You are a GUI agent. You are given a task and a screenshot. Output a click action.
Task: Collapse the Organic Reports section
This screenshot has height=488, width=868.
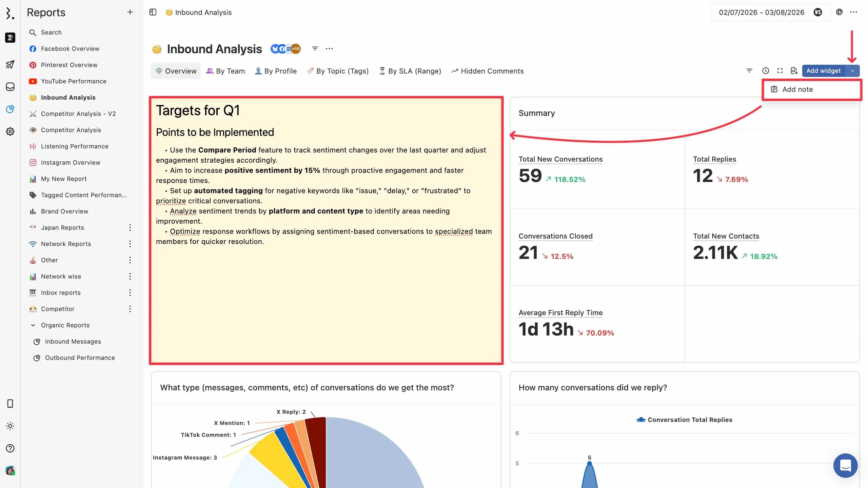pos(33,325)
